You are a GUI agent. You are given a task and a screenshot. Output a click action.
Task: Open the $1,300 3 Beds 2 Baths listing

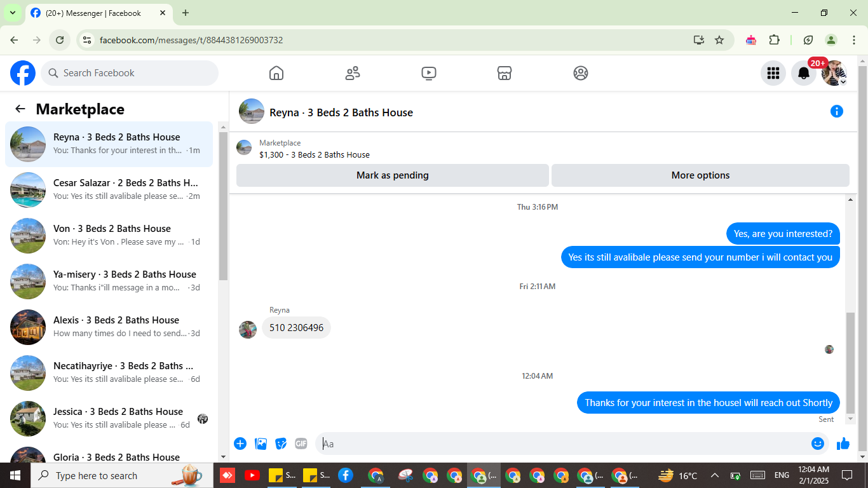point(315,154)
